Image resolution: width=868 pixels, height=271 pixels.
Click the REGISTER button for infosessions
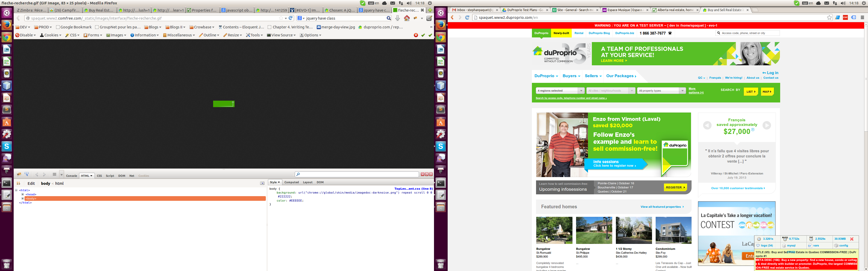tap(675, 188)
